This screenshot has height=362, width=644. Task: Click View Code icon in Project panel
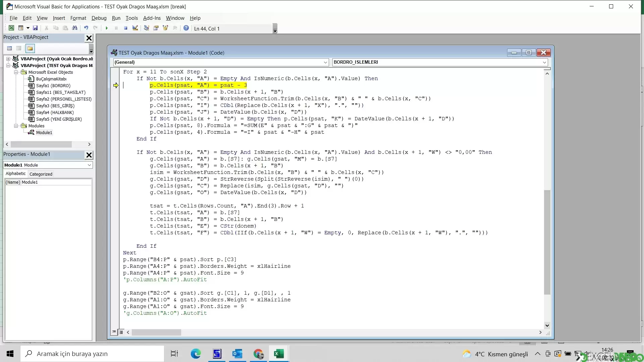coord(10,49)
